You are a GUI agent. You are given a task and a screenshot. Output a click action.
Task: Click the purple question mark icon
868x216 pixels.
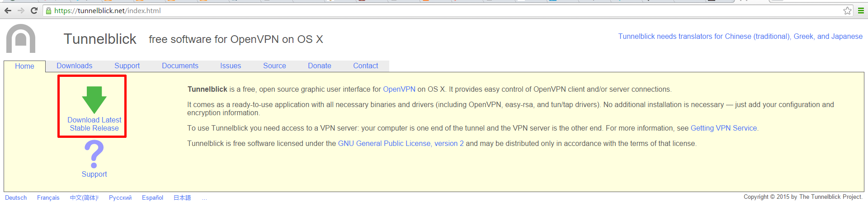(x=94, y=154)
